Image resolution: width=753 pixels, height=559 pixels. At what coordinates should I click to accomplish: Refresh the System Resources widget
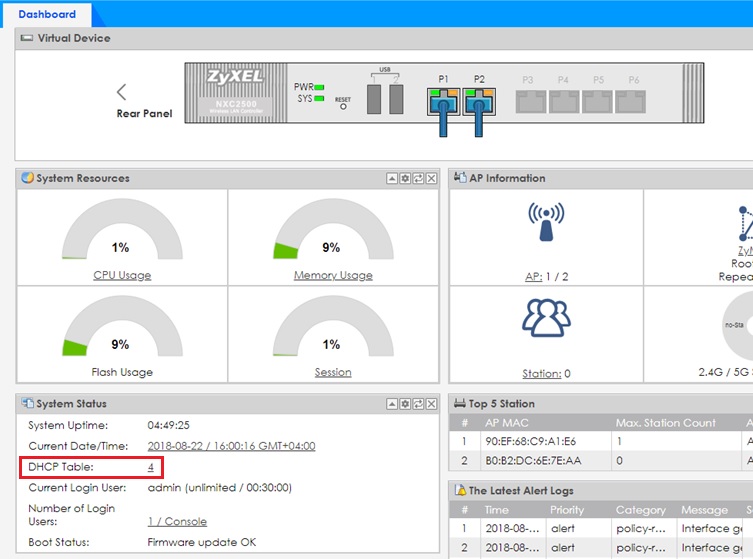click(419, 178)
